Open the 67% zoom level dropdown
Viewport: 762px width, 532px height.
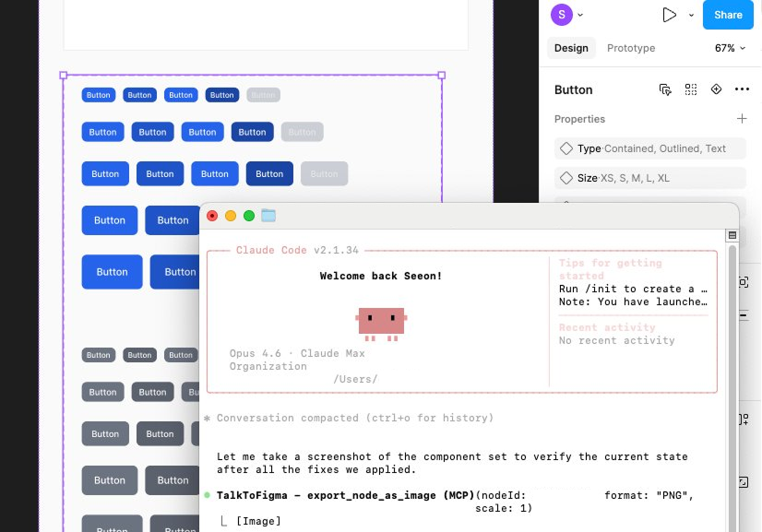pyautogui.click(x=729, y=47)
